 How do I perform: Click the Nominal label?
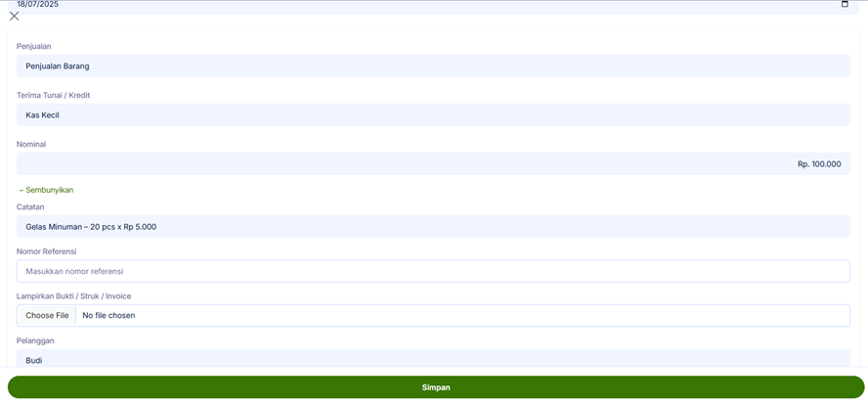[31, 145]
